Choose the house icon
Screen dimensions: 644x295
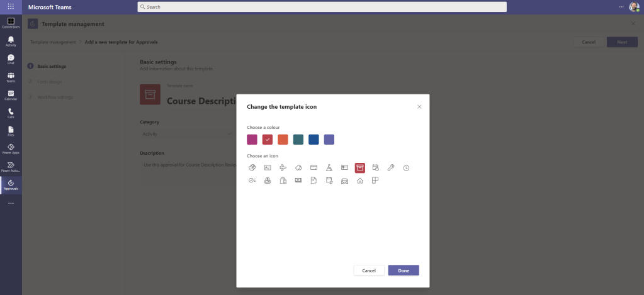(360, 181)
